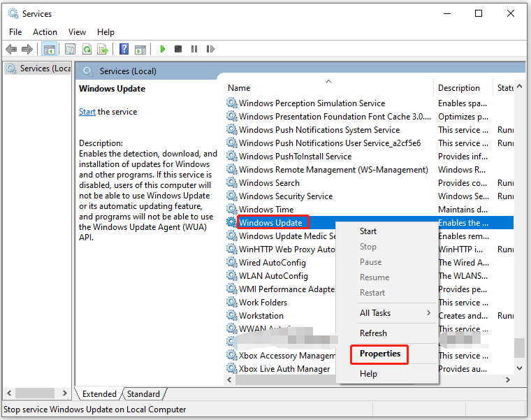Select Windows Remote Management (WS-Management) row
The height and width of the screenshot is (420, 531).
[370, 170]
